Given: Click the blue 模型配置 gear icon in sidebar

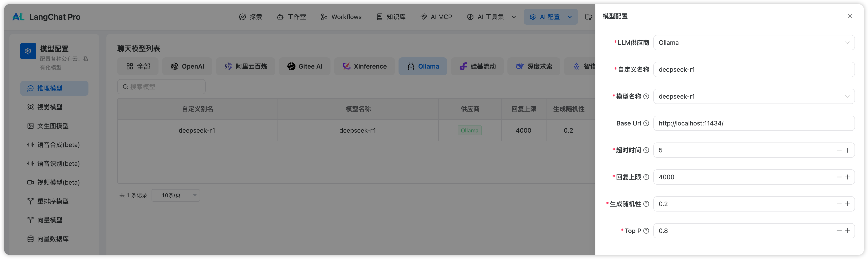Looking at the screenshot, I should [x=28, y=51].
